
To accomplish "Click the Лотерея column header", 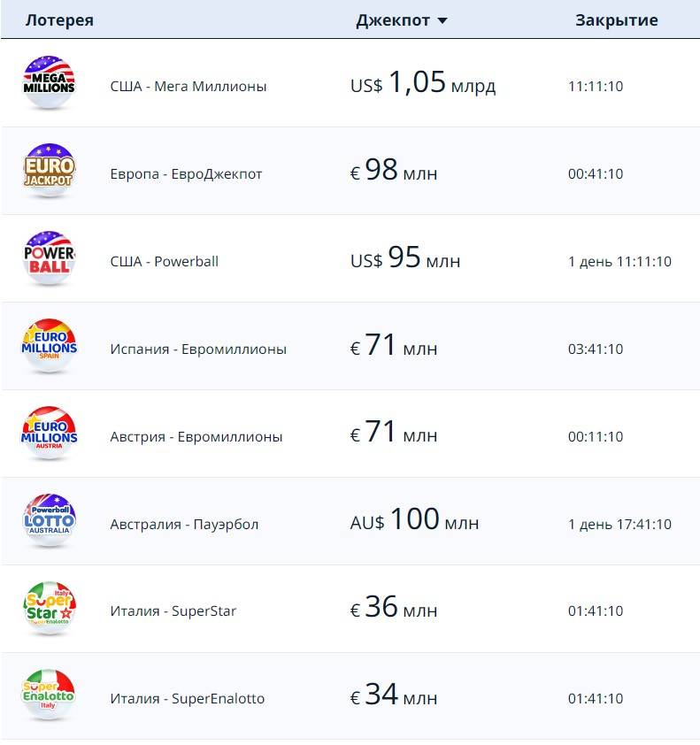I will (59, 20).
